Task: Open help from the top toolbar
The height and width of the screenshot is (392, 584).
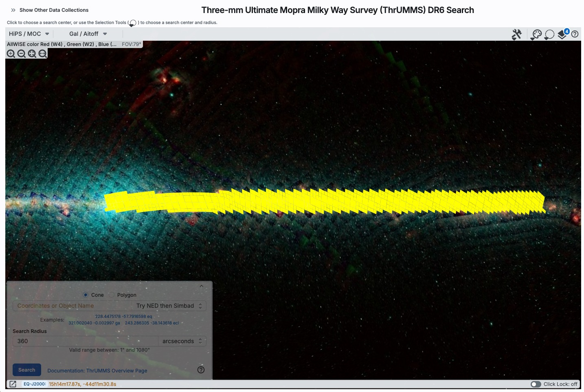Action: click(x=575, y=34)
